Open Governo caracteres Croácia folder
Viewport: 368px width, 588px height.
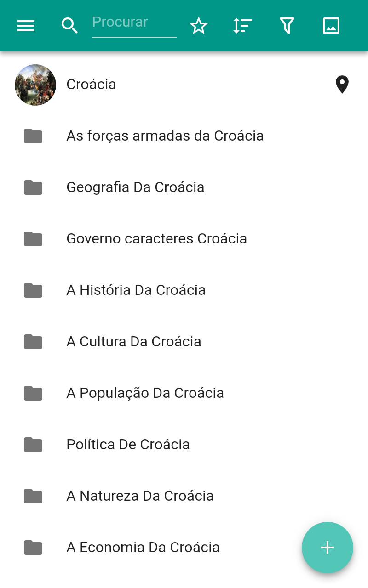coord(156,239)
